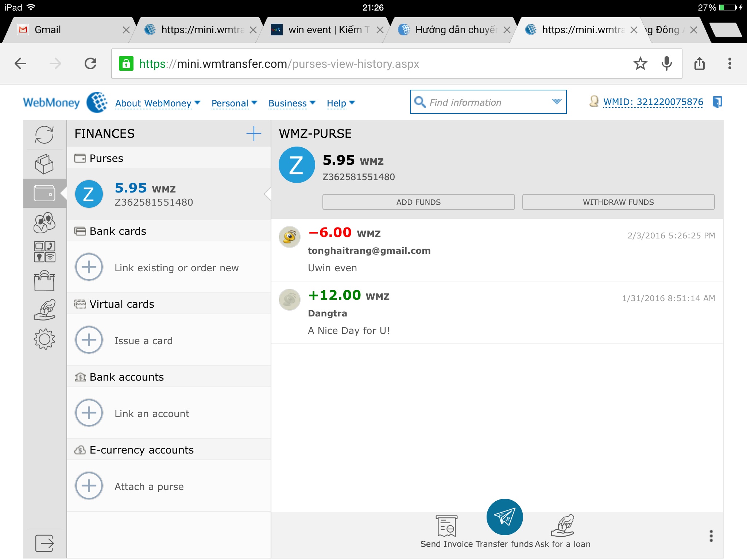
Task: Click the Attach a purse text
Action: [149, 486]
